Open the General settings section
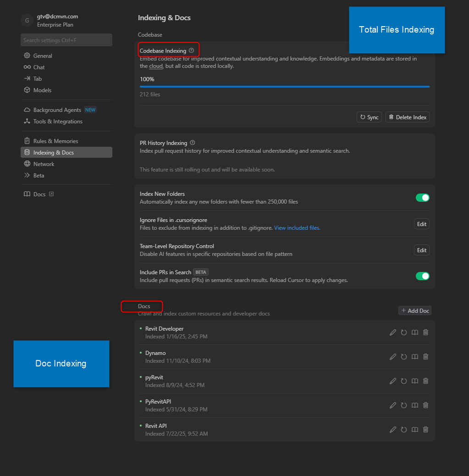This screenshot has height=476, width=469. [43, 56]
